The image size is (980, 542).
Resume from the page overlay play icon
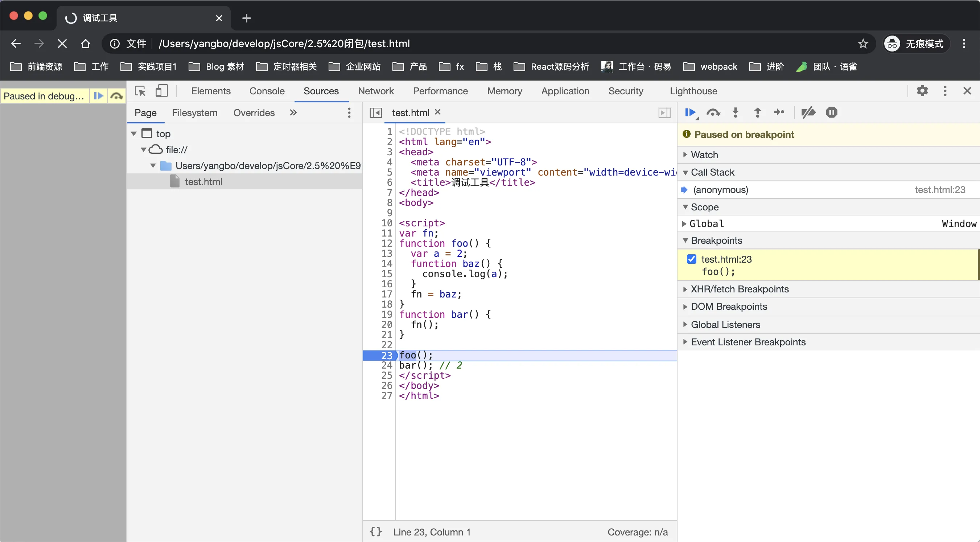pyautogui.click(x=99, y=96)
